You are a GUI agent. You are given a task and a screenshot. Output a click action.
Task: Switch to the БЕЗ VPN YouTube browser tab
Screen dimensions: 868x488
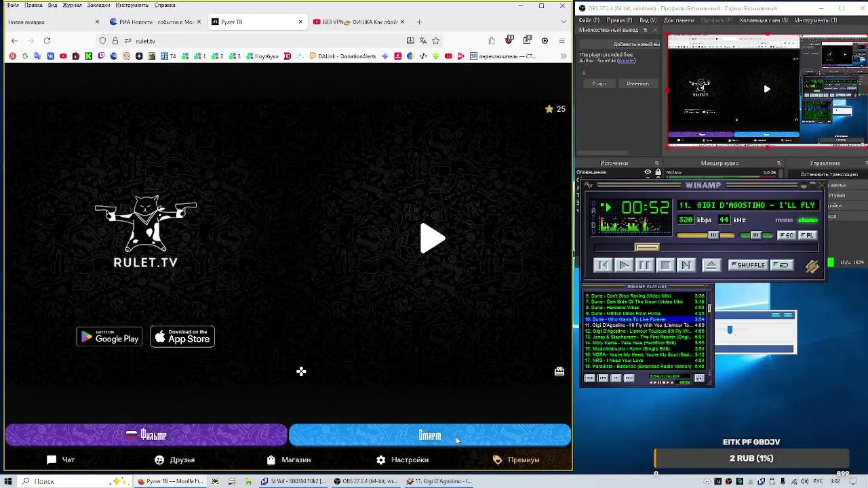click(x=359, y=22)
